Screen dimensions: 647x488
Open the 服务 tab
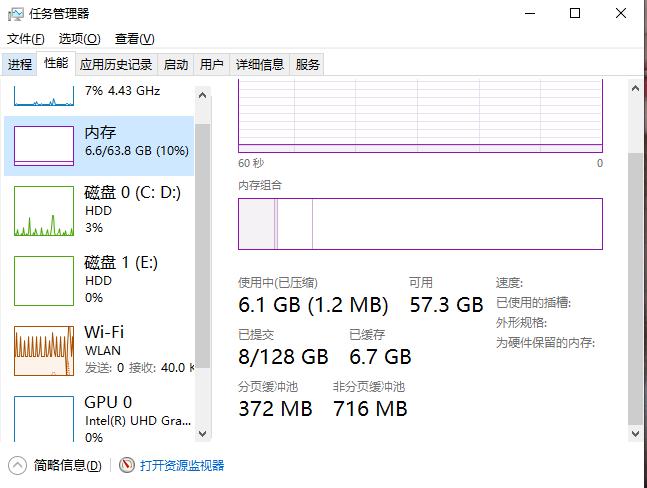(x=308, y=65)
